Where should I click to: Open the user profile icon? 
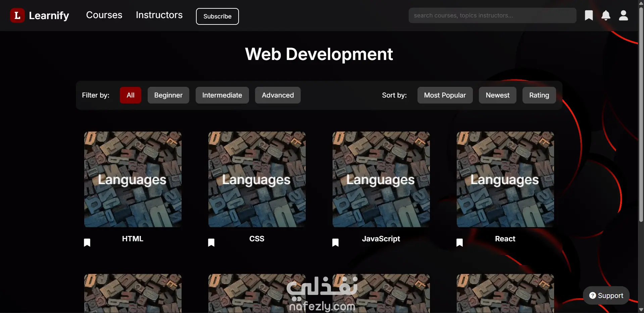[x=623, y=15]
